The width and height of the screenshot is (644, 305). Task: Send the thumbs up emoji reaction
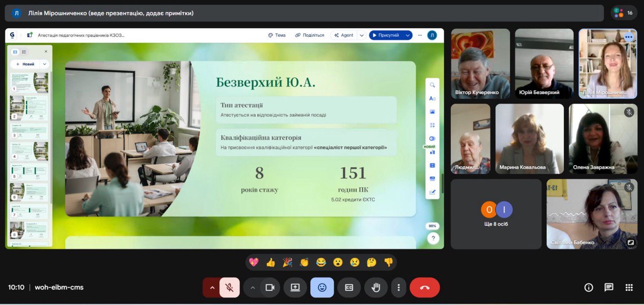click(x=271, y=262)
